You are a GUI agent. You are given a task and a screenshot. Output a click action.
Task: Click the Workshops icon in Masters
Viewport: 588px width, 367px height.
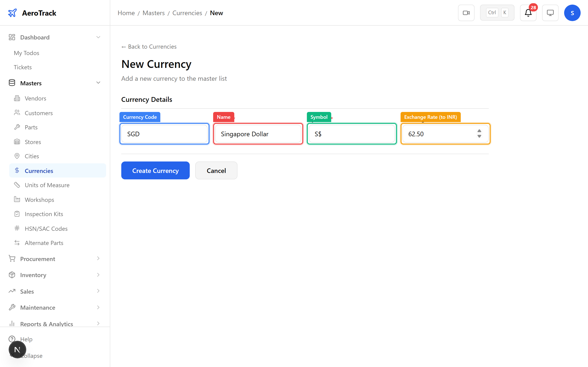point(17,199)
